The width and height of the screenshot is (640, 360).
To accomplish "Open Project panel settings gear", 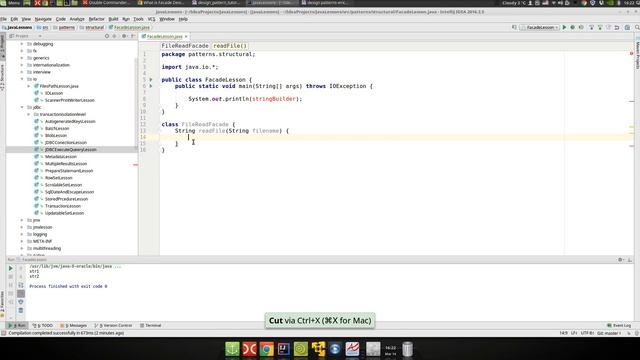I will tap(124, 36).
